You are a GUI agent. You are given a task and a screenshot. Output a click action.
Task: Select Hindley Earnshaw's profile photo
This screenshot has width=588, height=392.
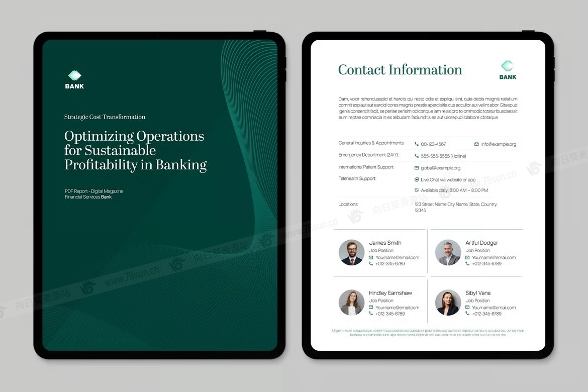351,303
